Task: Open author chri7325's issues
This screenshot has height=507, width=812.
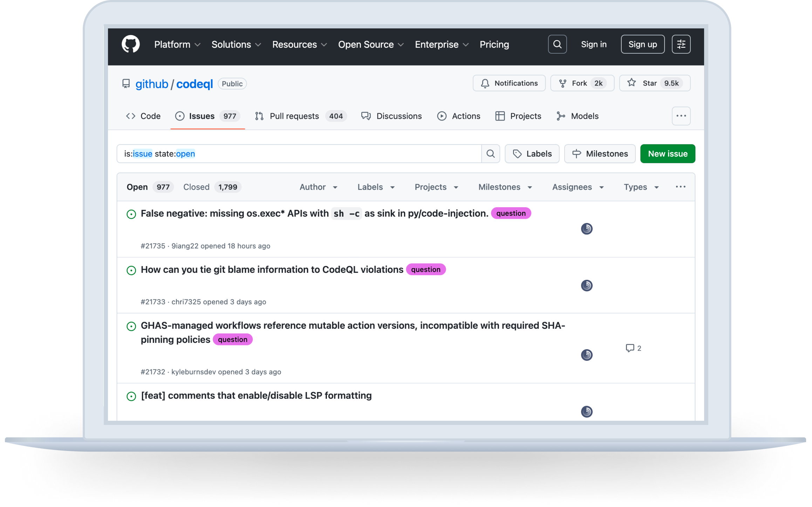Action: [186, 302]
